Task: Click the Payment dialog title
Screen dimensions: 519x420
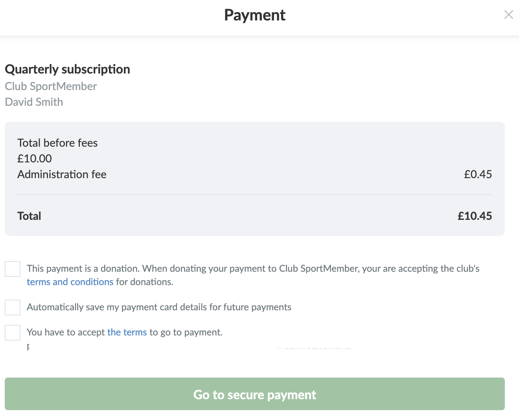Action: click(x=255, y=15)
